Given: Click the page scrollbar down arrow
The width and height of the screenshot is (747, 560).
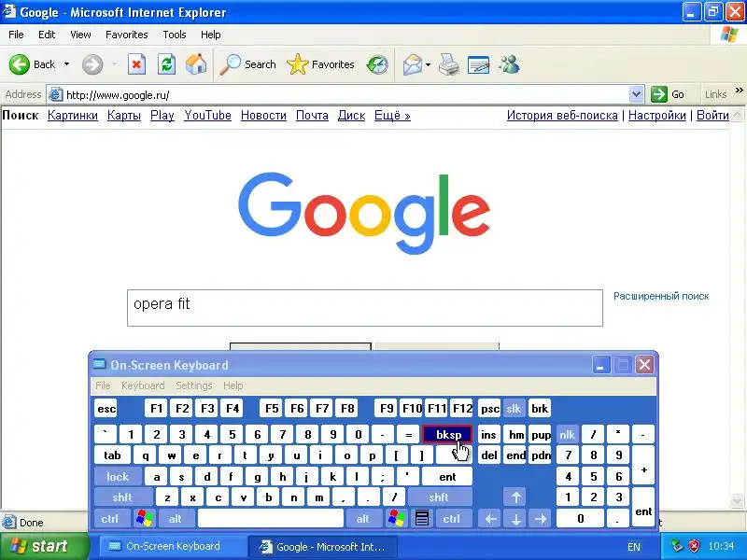Looking at the screenshot, I should (x=737, y=500).
